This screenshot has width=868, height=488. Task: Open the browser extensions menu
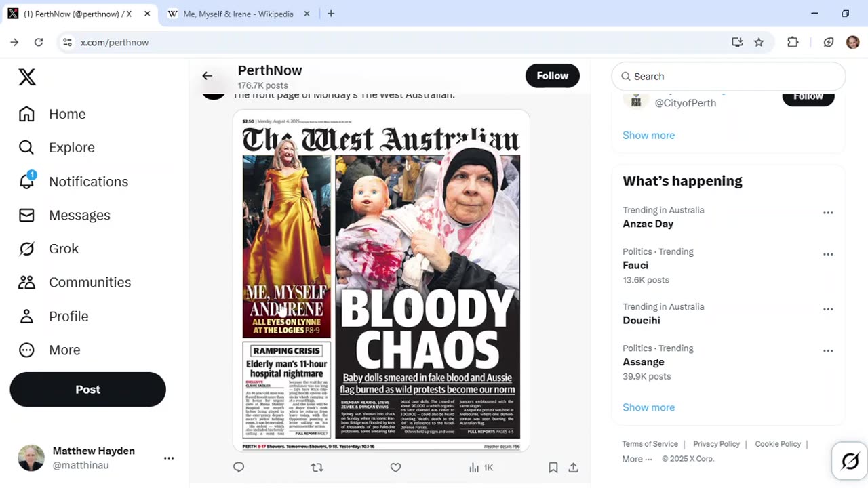tap(793, 42)
